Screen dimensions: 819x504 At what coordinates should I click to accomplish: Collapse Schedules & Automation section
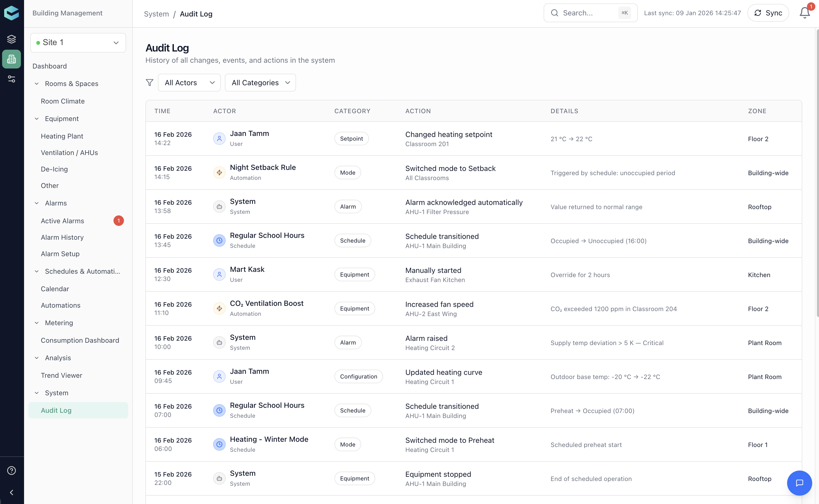click(x=37, y=271)
